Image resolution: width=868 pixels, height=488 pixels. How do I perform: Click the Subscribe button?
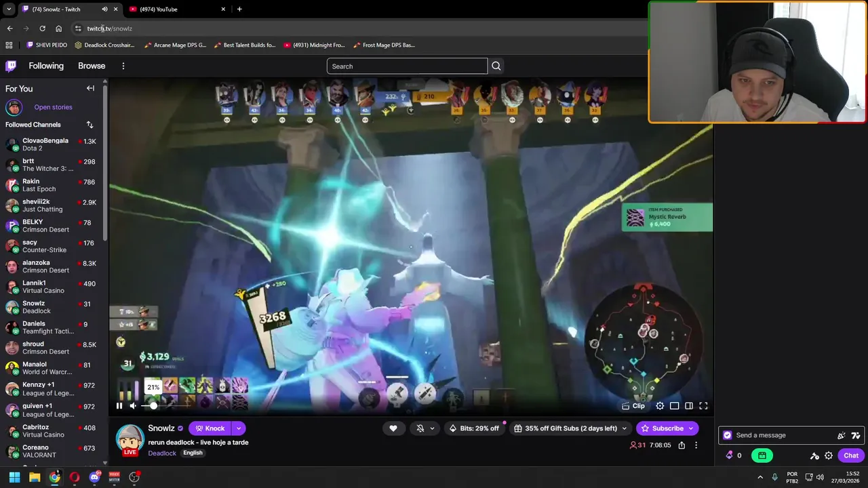point(667,428)
